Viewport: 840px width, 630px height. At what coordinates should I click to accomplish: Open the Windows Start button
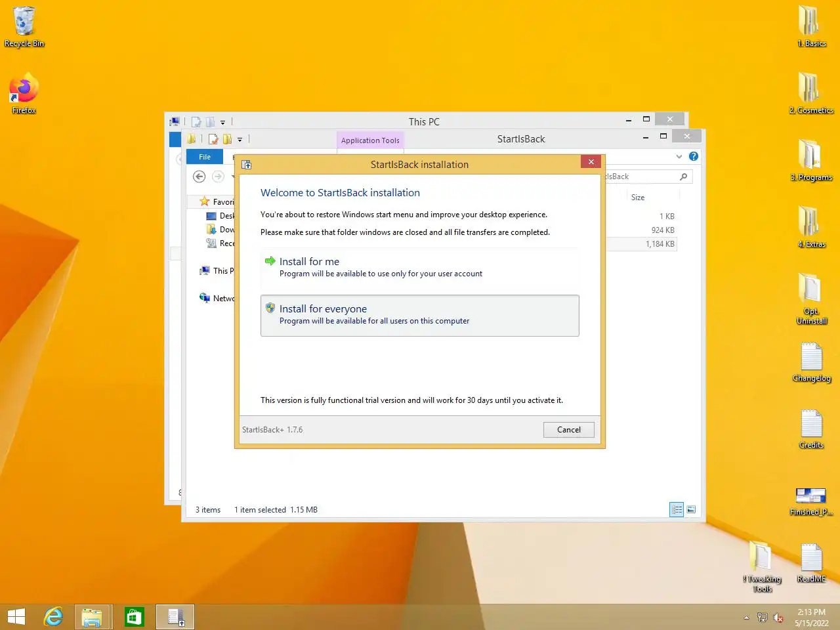tap(16, 617)
